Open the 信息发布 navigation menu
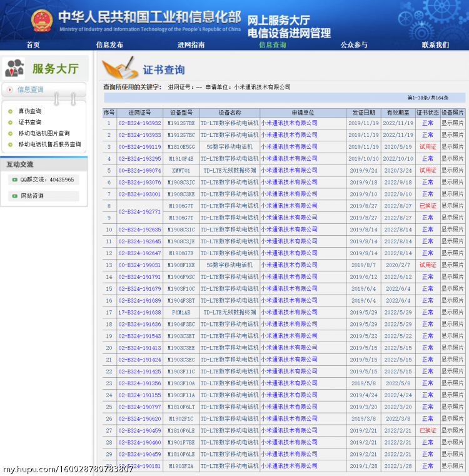 coord(109,45)
